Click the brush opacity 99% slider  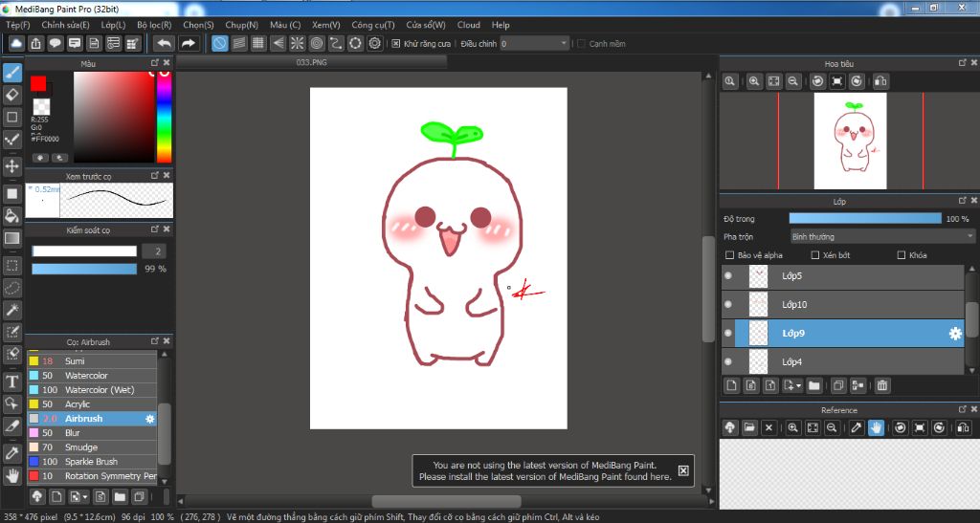pos(84,269)
